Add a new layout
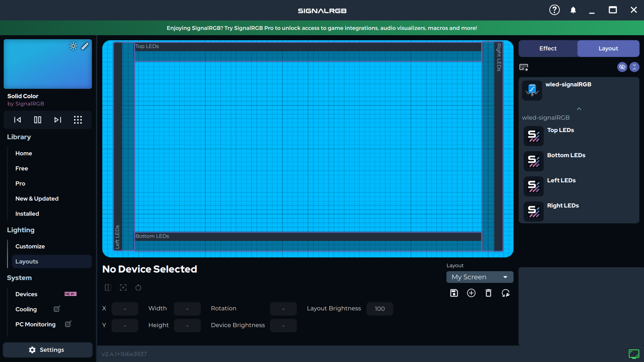The image size is (644, 362). pos(471,293)
